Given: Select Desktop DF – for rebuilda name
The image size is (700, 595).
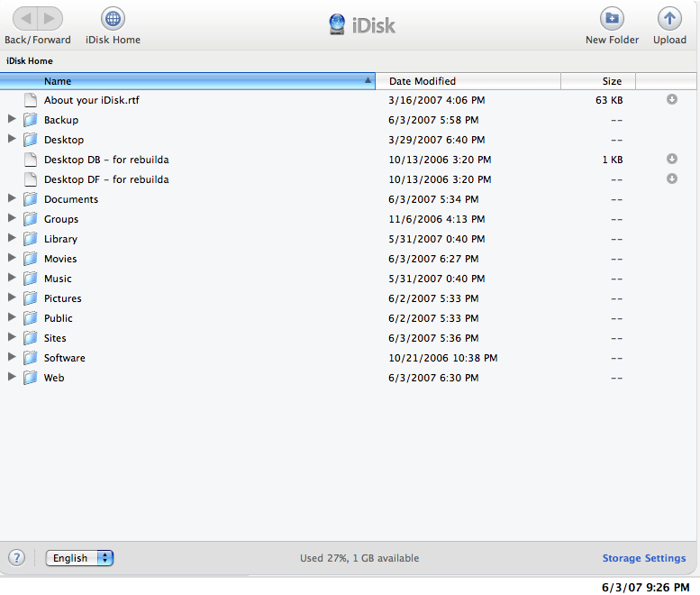Looking at the screenshot, I should point(106,179).
